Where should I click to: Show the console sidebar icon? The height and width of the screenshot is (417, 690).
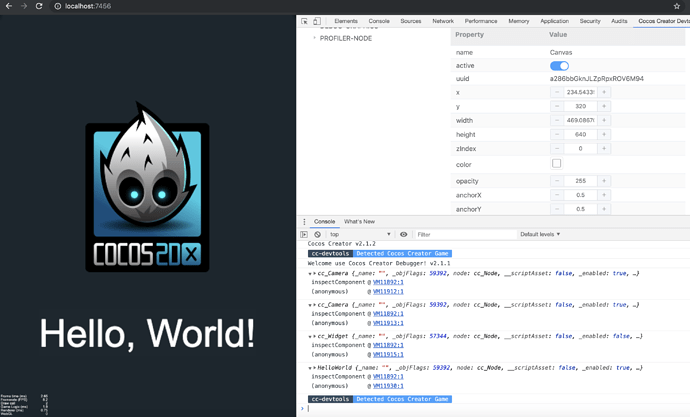(x=304, y=234)
